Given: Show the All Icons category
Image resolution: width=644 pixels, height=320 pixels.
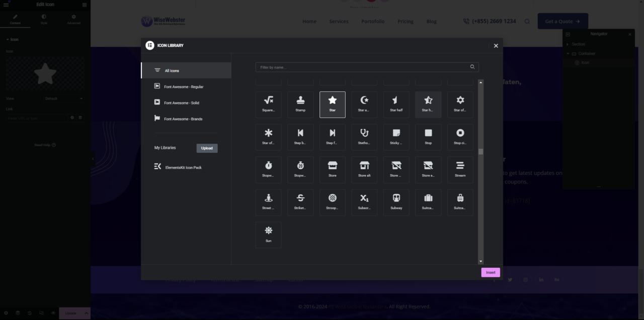Looking at the screenshot, I should (172, 71).
